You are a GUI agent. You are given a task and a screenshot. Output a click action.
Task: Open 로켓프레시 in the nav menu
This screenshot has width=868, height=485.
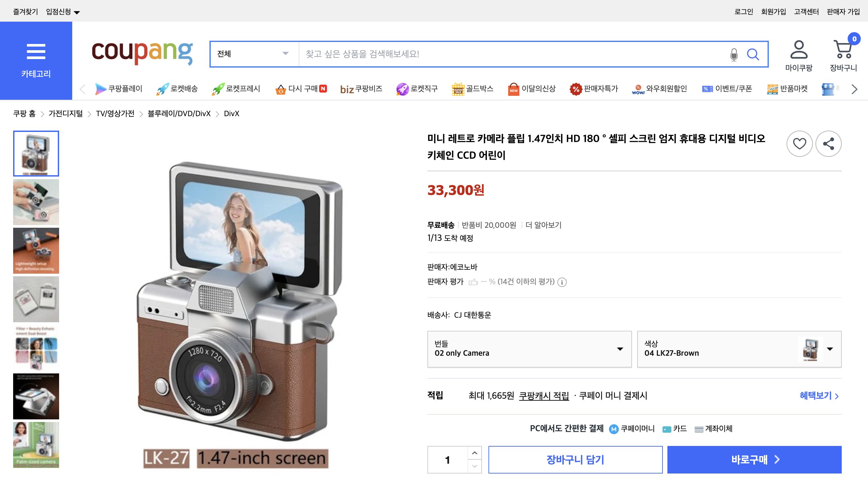(219, 89)
